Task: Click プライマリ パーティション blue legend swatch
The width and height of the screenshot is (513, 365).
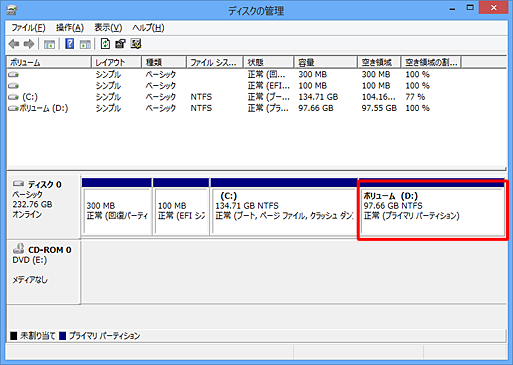Action: 63,336
